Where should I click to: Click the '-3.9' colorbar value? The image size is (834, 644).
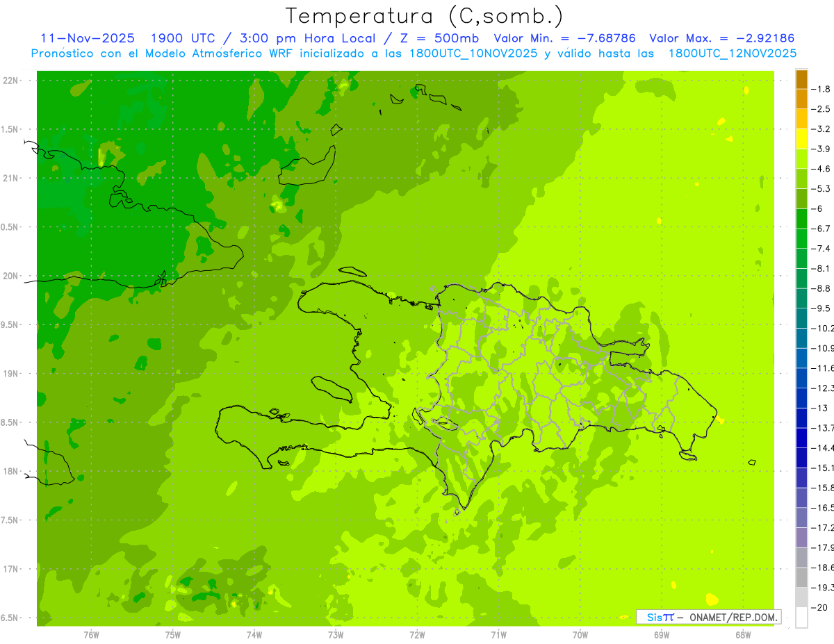(821, 149)
